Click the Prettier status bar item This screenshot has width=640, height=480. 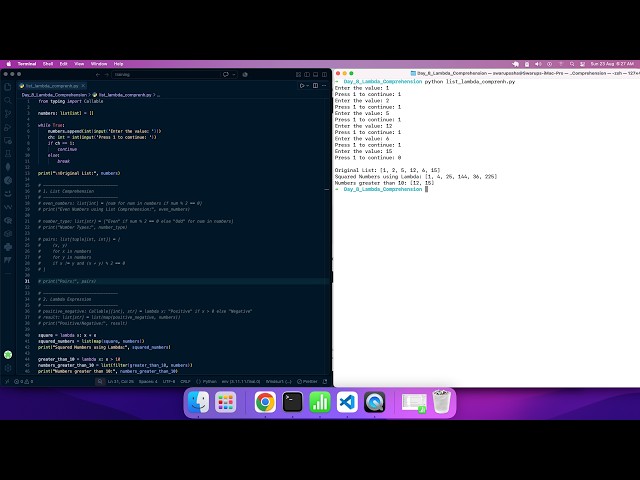pyautogui.click(x=307, y=382)
